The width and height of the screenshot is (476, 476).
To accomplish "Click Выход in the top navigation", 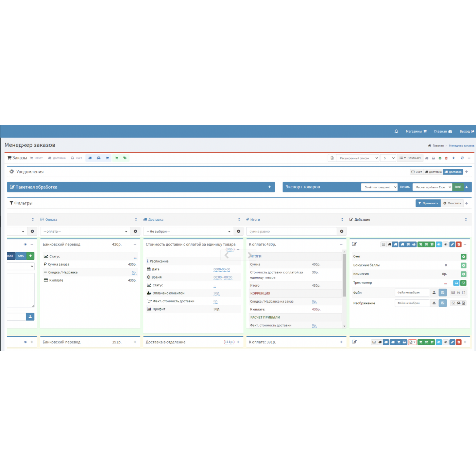I will tap(466, 132).
